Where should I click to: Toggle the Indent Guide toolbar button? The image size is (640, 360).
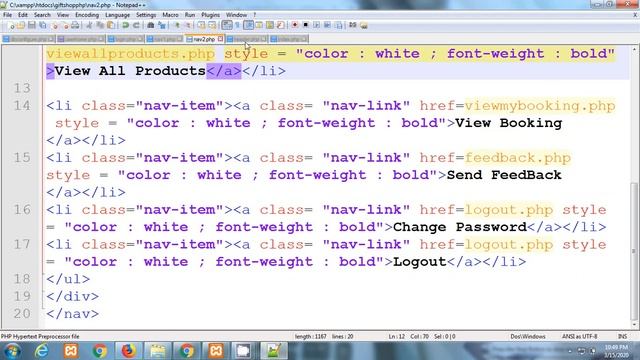[x=248, y=25]
